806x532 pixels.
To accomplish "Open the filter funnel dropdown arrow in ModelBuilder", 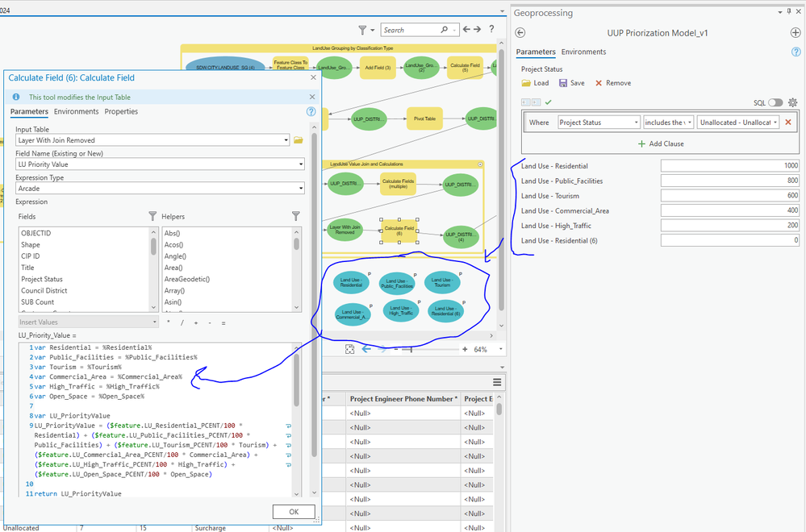I will (x=373, y=31).
